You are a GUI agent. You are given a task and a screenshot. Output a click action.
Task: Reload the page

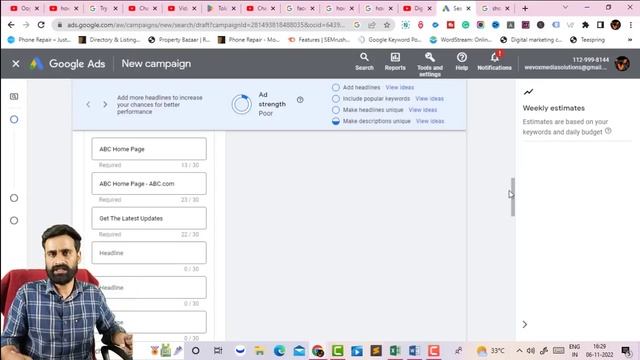point(41,25)
